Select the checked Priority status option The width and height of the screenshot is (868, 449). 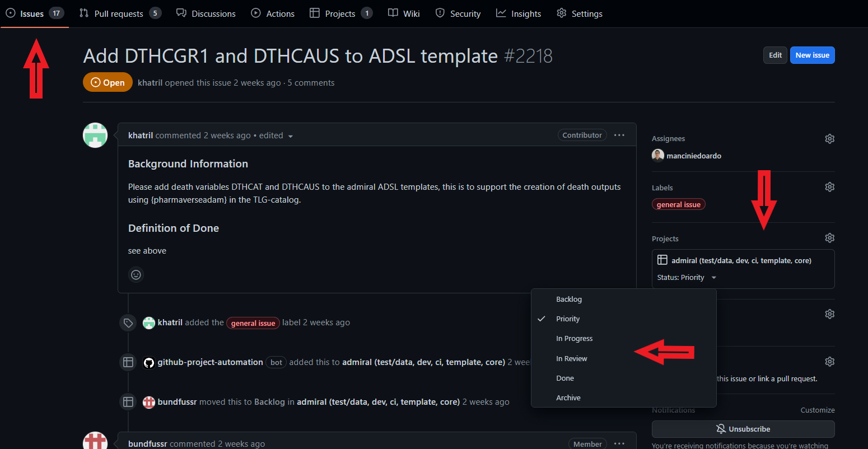click(568, 319)
